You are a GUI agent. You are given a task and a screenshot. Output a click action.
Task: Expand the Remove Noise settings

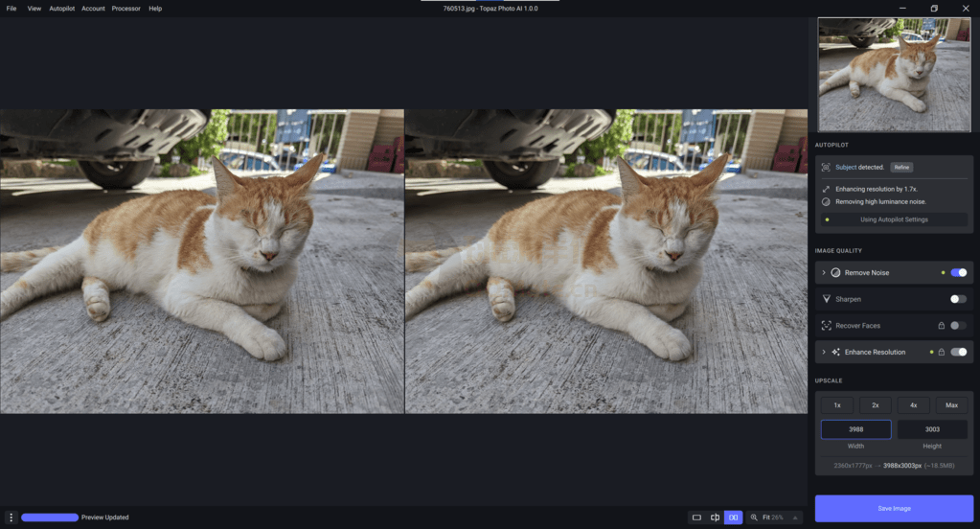(x=824, y=273)
